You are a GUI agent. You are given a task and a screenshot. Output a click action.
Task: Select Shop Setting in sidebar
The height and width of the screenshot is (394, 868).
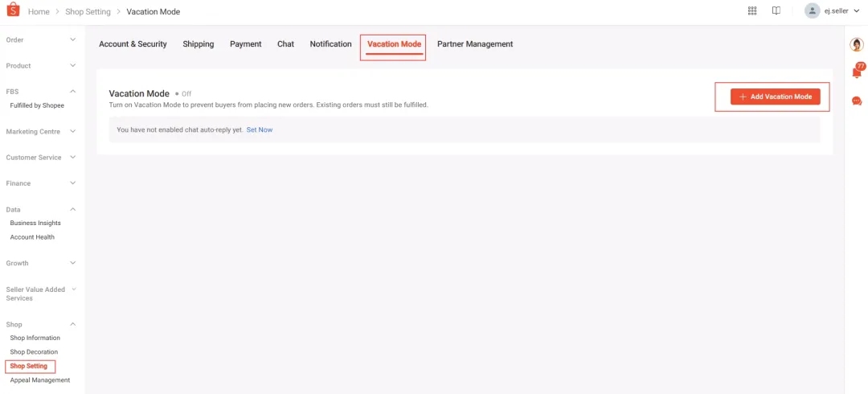click(x=29, y=367)
